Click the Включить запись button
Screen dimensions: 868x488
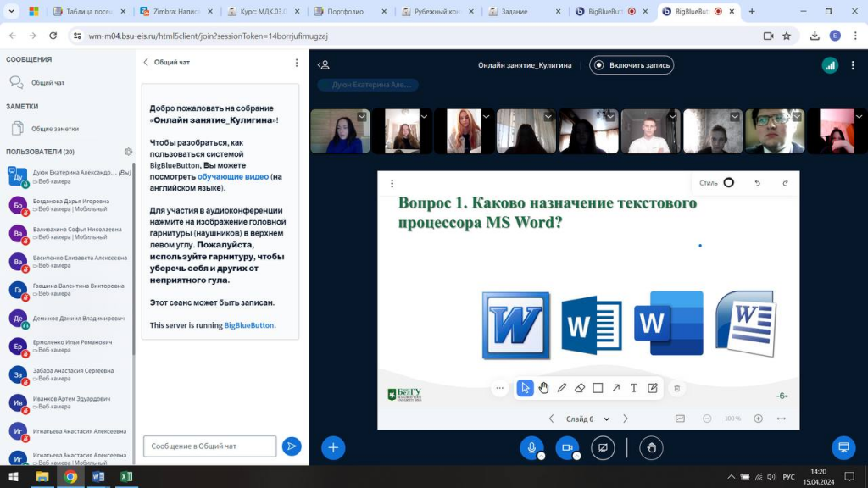click(x=632, y=65)
